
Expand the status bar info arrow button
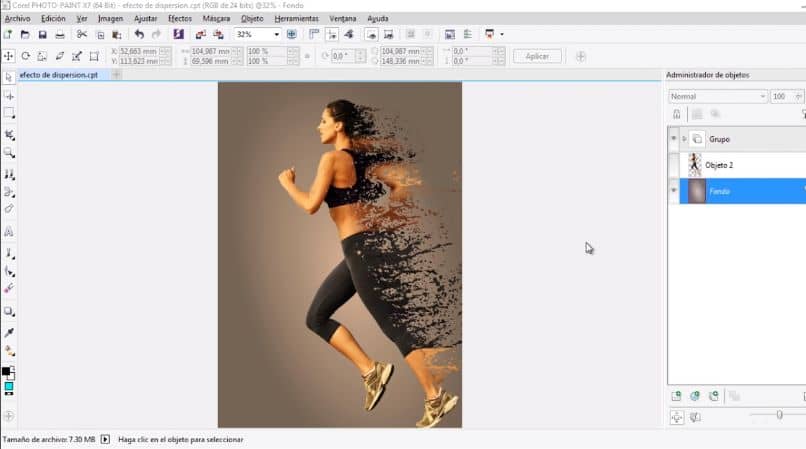pos(105,439)
